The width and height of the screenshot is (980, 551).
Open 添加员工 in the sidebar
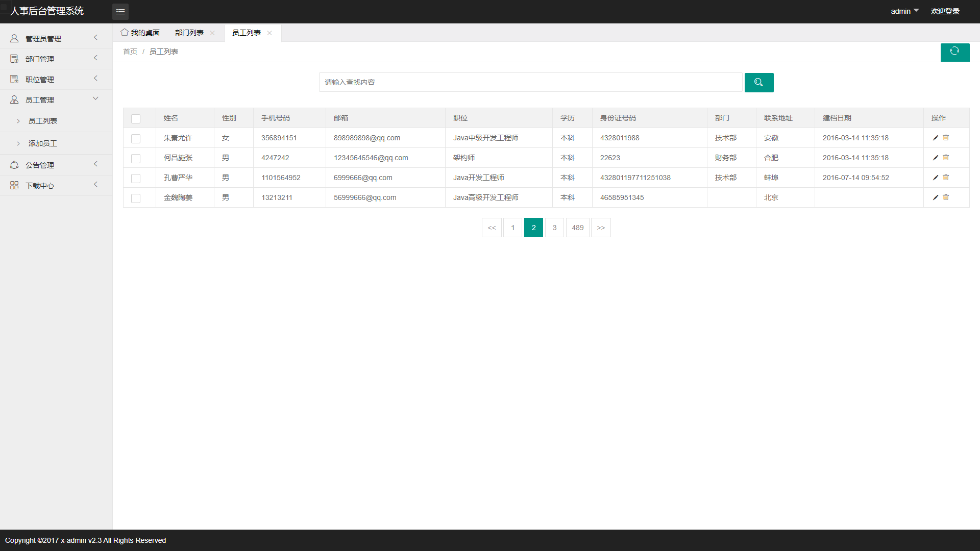[x=43, y=143]
